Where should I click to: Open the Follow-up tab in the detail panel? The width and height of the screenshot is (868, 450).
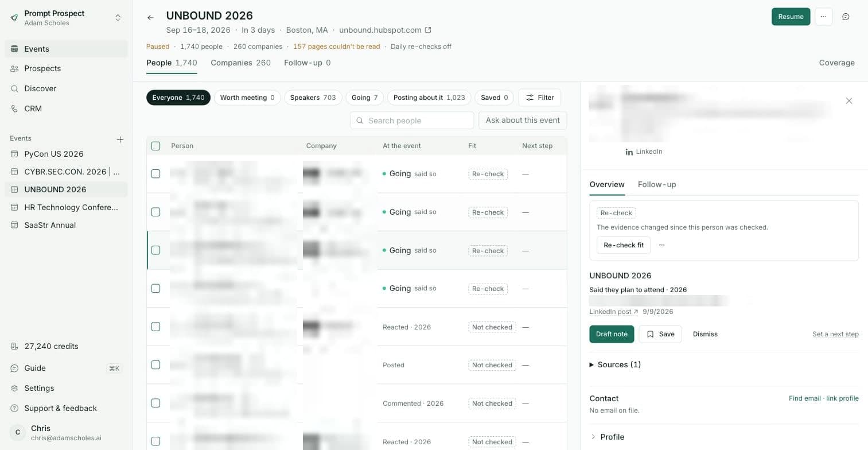coord(657,184)
